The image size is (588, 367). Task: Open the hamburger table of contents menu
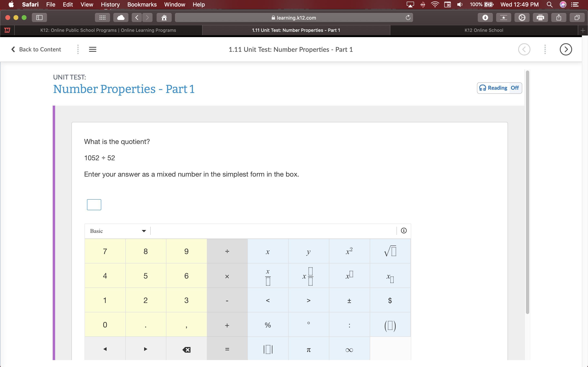92,49
